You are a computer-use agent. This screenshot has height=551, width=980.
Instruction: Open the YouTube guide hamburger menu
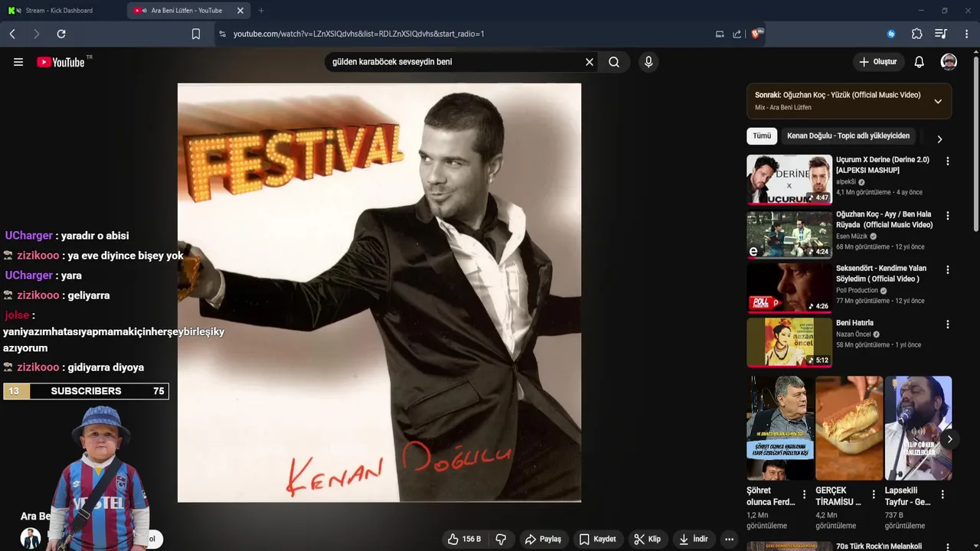[x=18, y=62]
